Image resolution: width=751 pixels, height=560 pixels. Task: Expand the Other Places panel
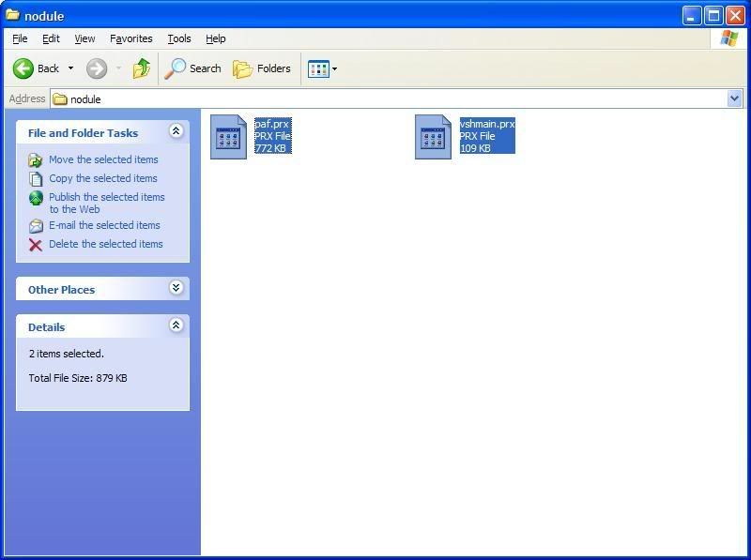[176, 288]
